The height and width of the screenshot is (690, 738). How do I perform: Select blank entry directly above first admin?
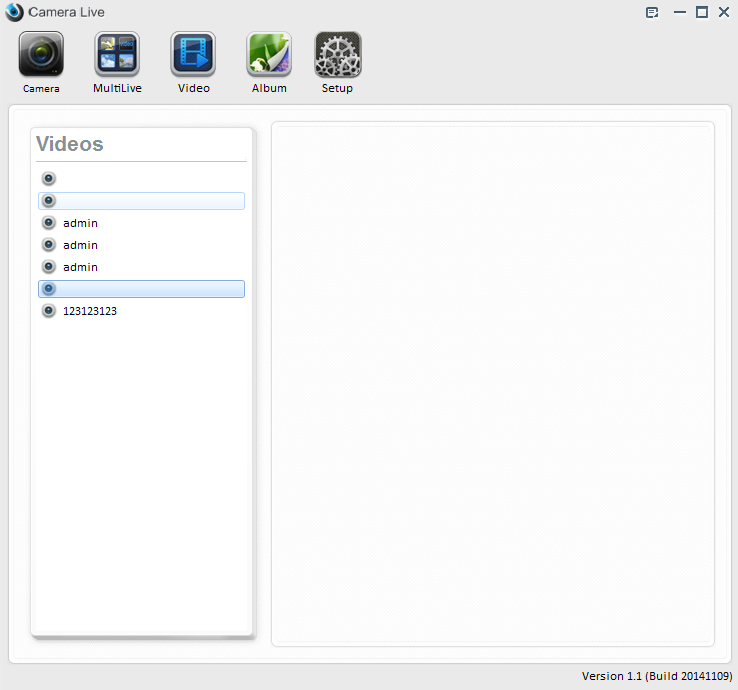pyautogui.click(x=140, y=201)
